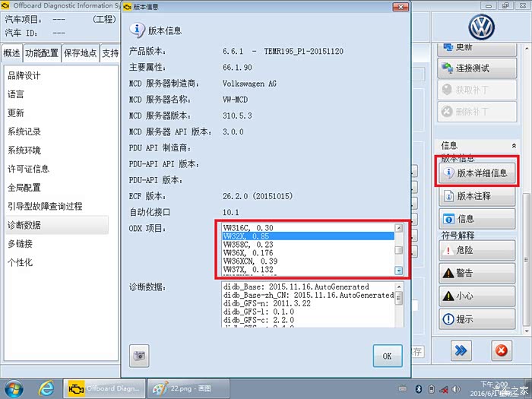Click ODX list scroll up arrow
This screenshot has width=532, height=399.
click(x=399, y=228)
